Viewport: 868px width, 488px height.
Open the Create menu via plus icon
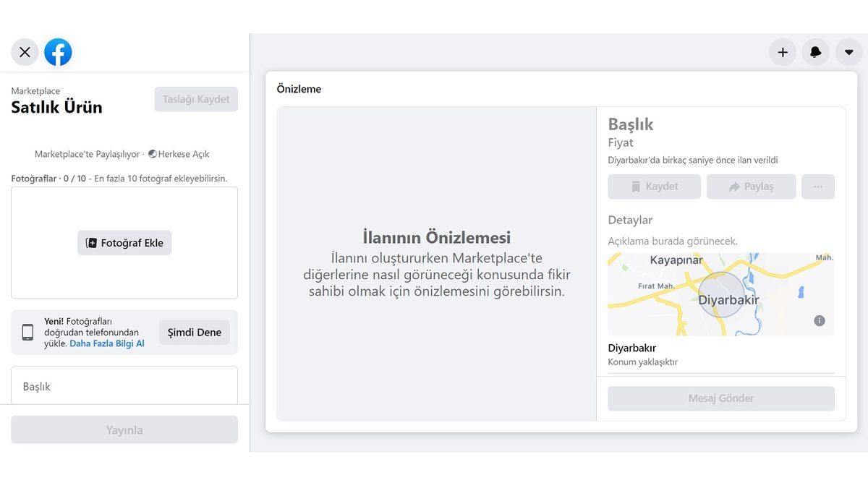[x=783, y=52]
